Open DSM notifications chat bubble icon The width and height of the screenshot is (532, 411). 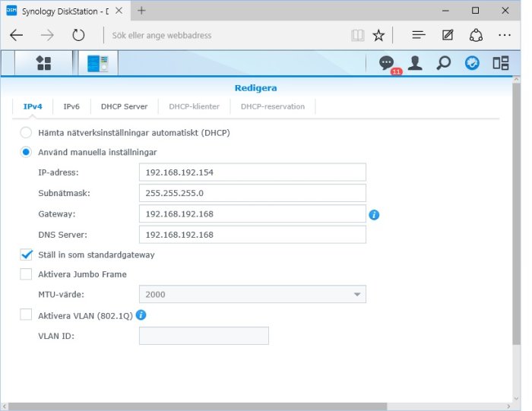click(x=386, y=63)
